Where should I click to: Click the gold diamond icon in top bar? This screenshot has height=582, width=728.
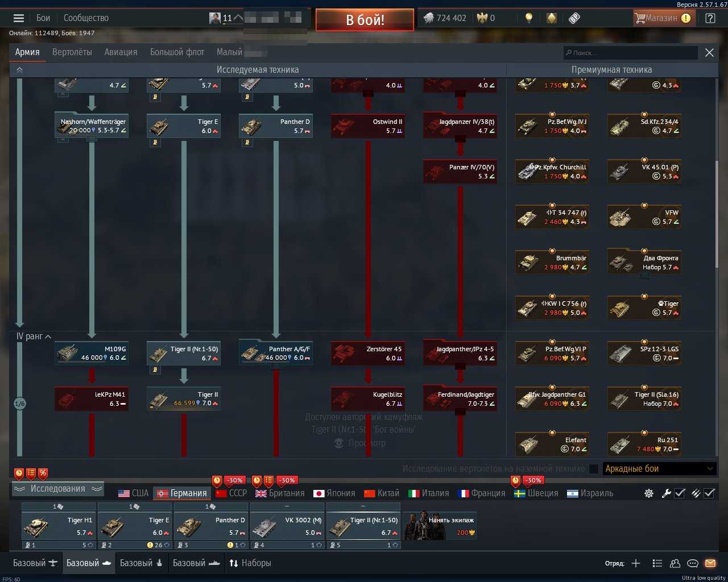click(551, 18)
